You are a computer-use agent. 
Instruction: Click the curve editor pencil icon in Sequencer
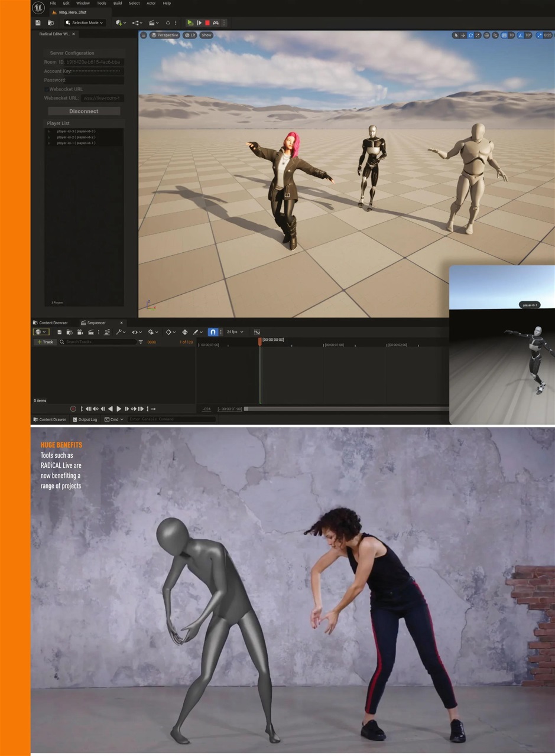click(197, 331)
